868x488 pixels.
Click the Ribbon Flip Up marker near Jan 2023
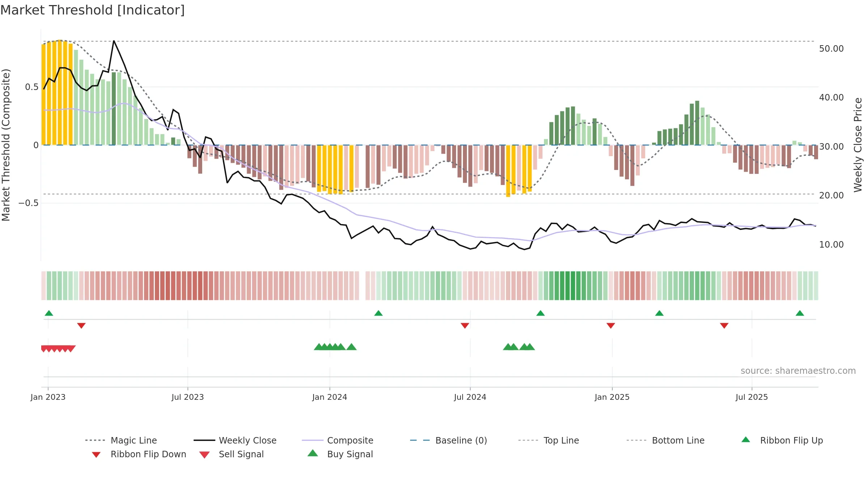(49, 313)
